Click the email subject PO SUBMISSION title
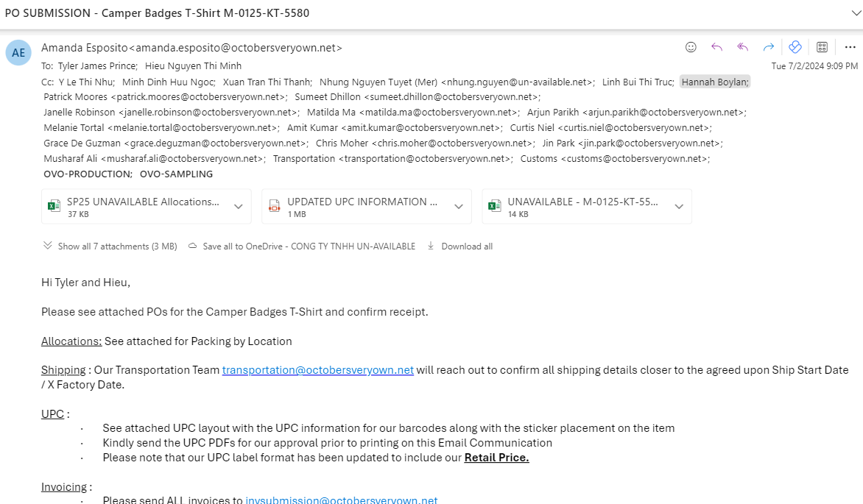The image size is (863, 504). click(x=157, y=13)
